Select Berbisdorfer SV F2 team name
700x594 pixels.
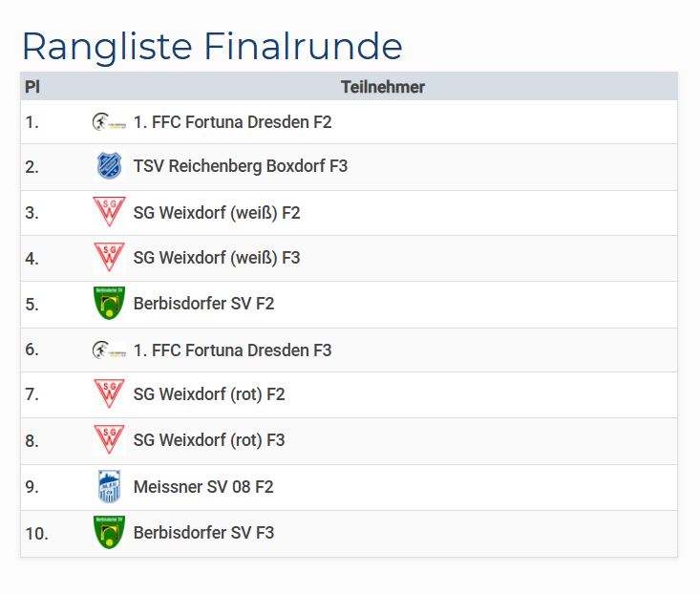203,304
